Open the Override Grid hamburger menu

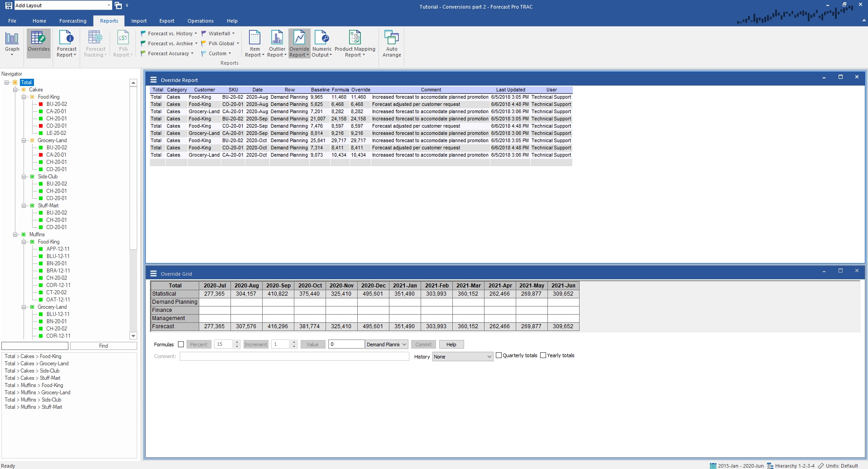click(153, 273)
